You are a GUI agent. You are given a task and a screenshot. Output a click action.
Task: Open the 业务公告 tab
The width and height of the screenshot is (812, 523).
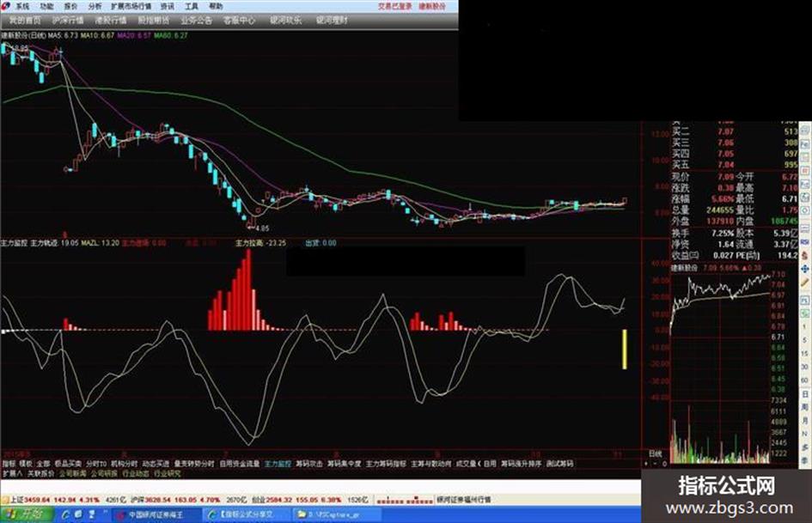tap(196, 21)
